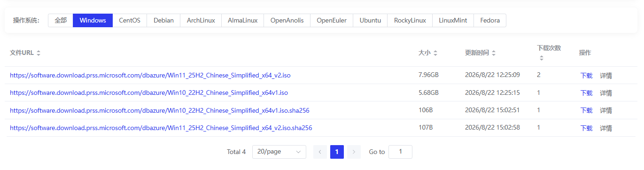Click the 更新时间 column header

477,53
